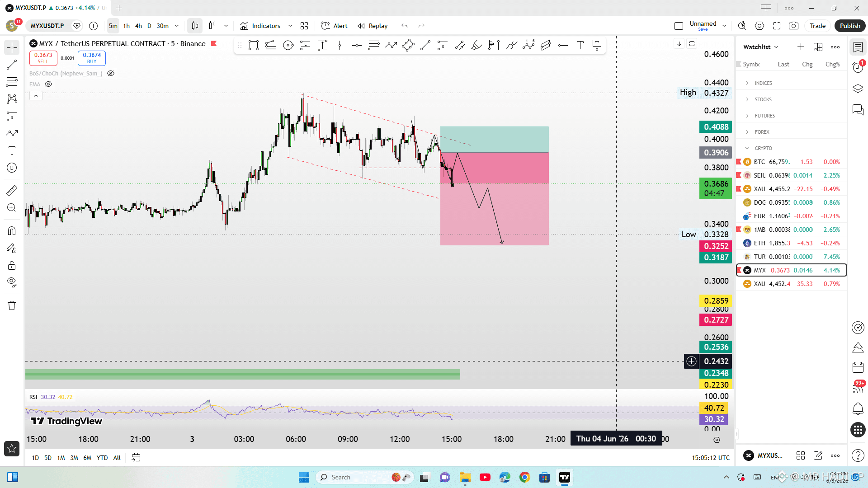Undo the last chart action
Viewport: 868px width, 488px height.
click(x=404, y=26)
